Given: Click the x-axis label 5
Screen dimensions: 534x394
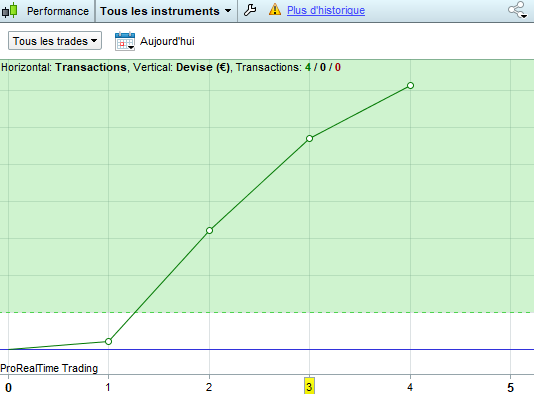Looking at the screenshot, I should (510, 387).
